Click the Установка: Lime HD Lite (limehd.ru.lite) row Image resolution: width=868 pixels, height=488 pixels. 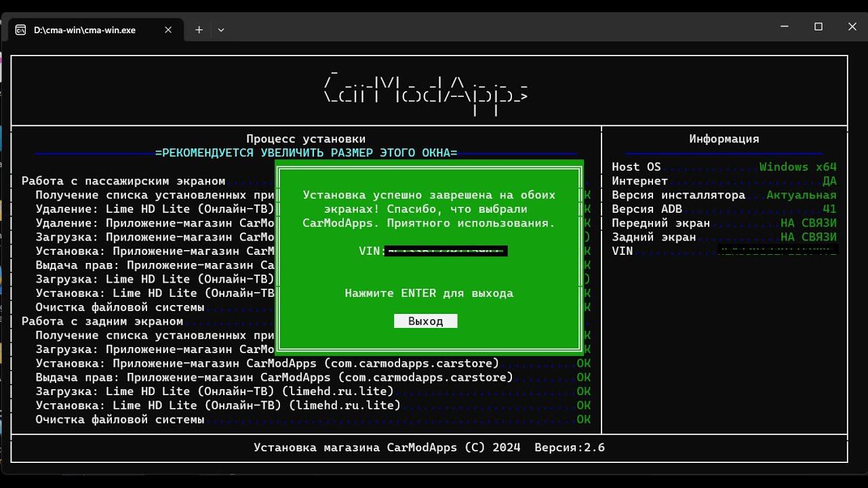click(x=313, y=405)
